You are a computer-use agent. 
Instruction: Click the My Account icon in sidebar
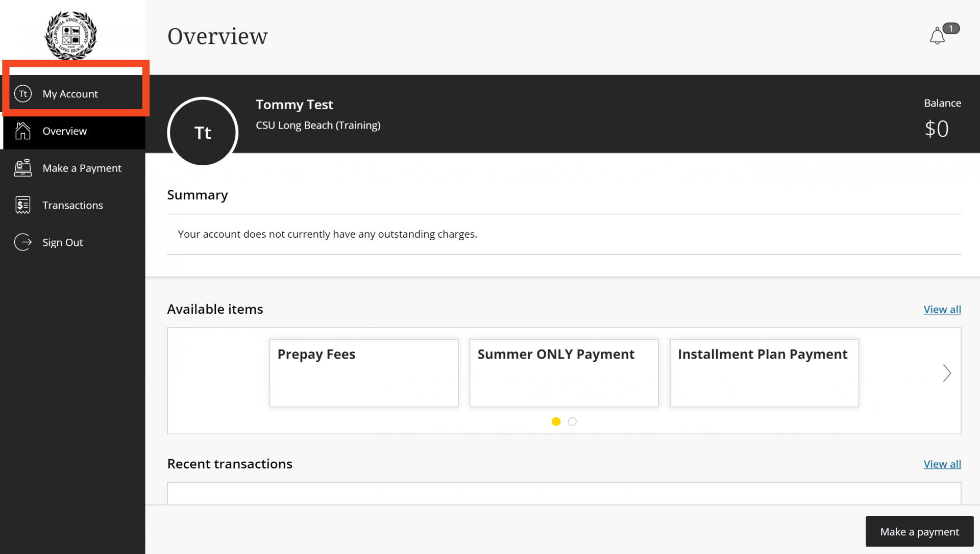[23, 93]
